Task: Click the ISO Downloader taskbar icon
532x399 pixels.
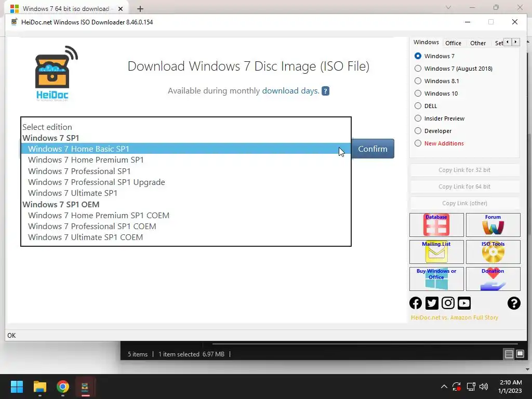Action: pos(85,387)
